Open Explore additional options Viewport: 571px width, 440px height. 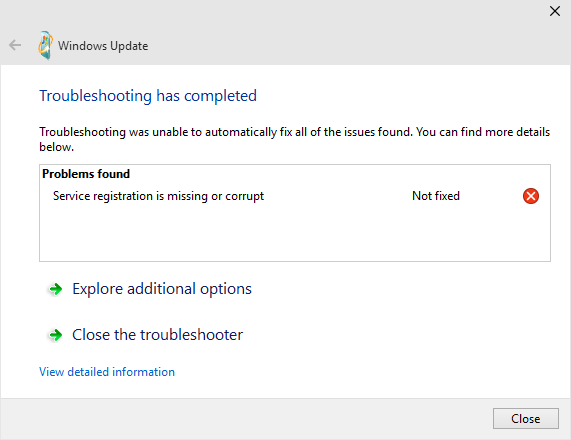pyautogui.click(x=150, y=289)
